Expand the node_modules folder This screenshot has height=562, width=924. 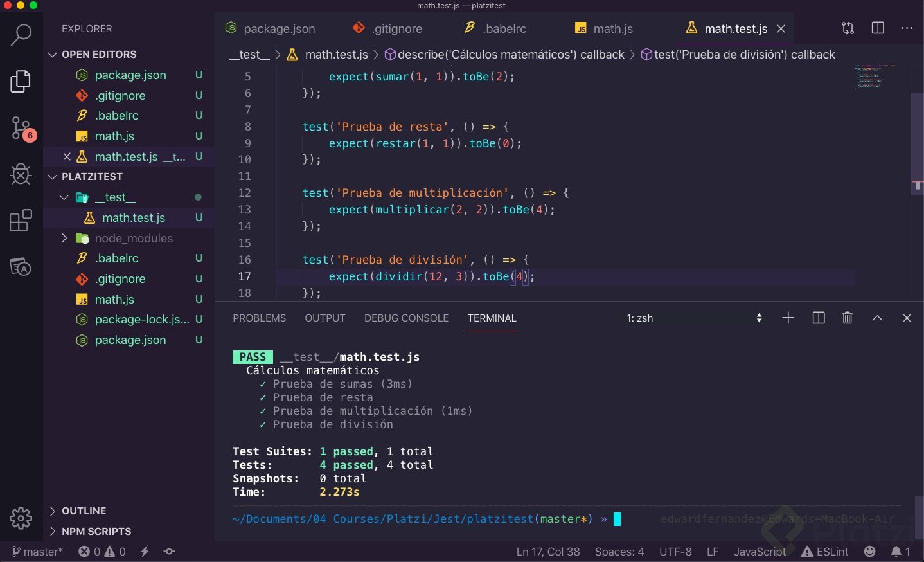64,238
